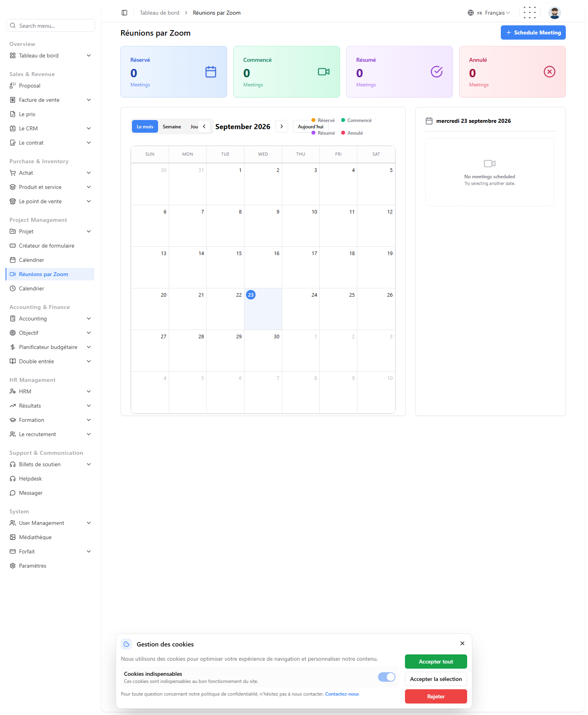Viewport: 588px width, 715px height.
Task: Click the cookie icon in banner
Action: pos(126,644)
